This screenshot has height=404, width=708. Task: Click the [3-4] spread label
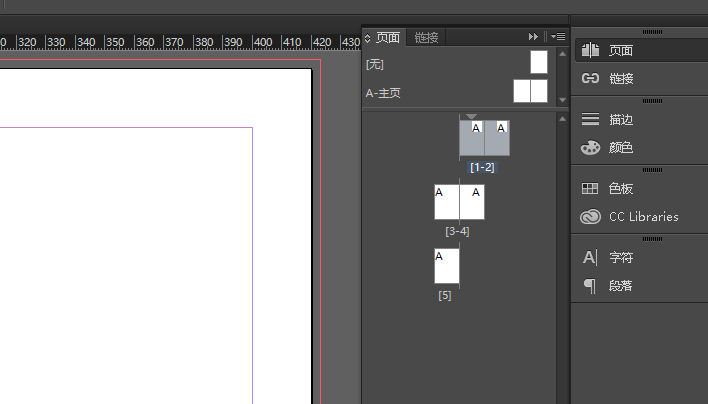457,231
